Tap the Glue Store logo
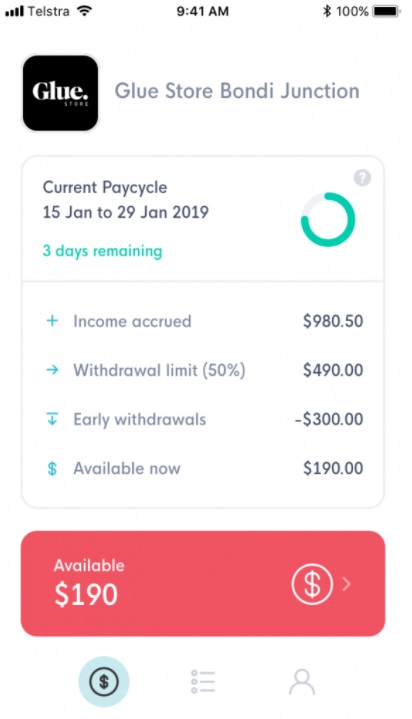The width and height of the screenshot is (412, 719). click(x=61, y=93)
